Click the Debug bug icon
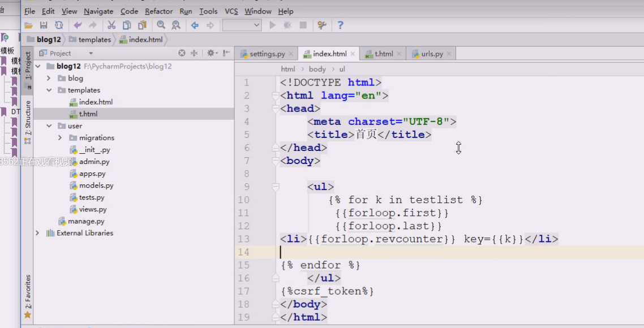 pos(287,25)
